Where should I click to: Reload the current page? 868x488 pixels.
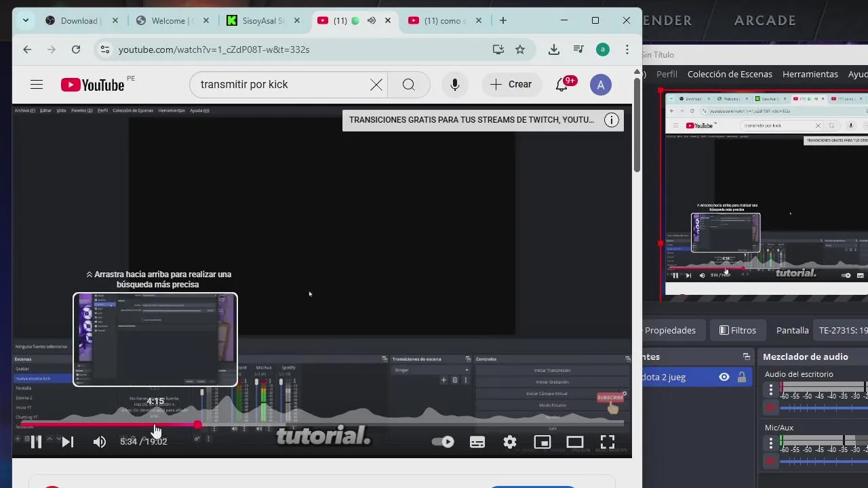click(x=76, y=49)
